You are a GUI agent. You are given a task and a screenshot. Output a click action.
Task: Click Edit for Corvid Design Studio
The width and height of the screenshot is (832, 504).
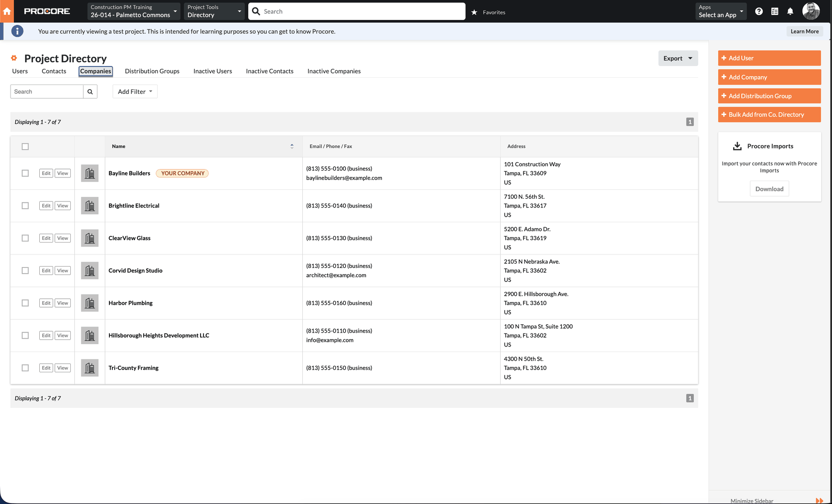tap(46, 271)
